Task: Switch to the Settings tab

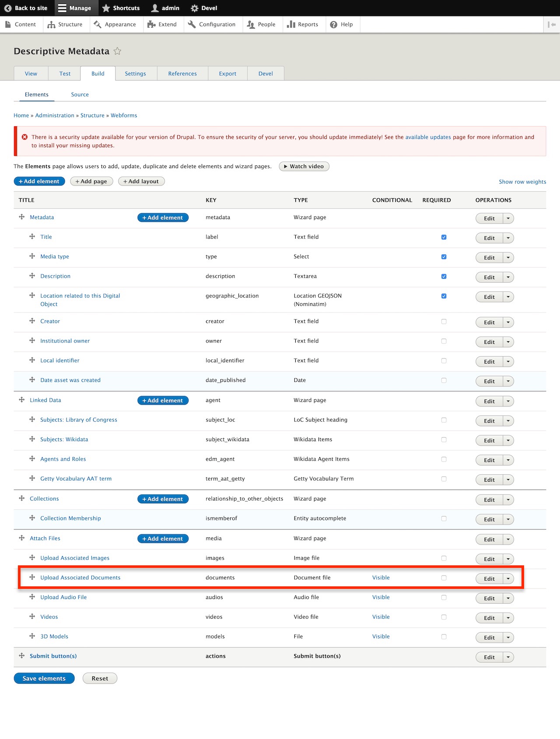Action: pos(135,74)
